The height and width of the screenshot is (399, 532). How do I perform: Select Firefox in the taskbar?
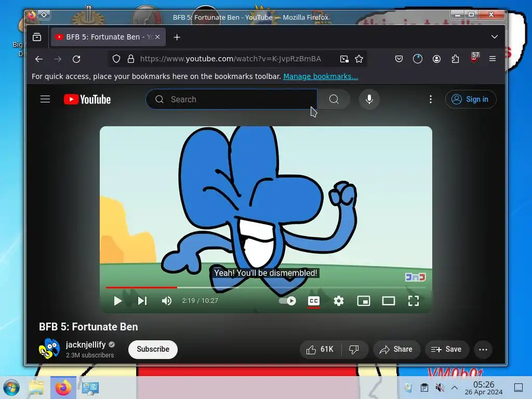click(63, 388)
